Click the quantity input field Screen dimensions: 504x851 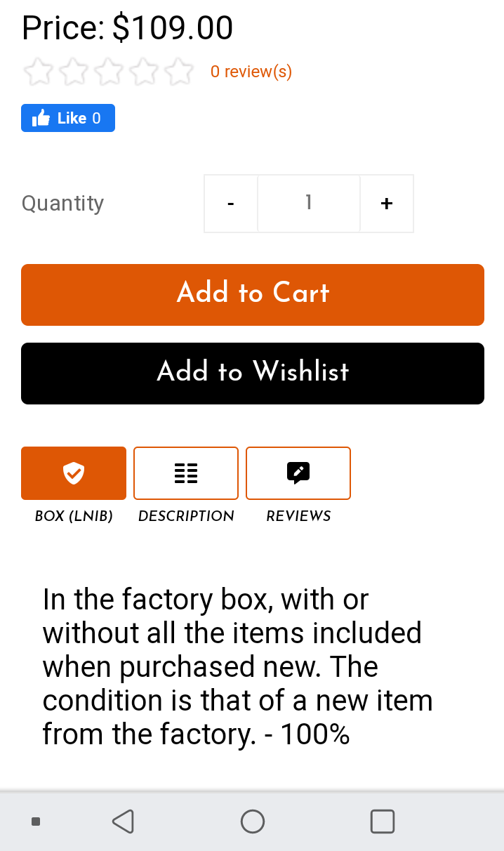309,204
